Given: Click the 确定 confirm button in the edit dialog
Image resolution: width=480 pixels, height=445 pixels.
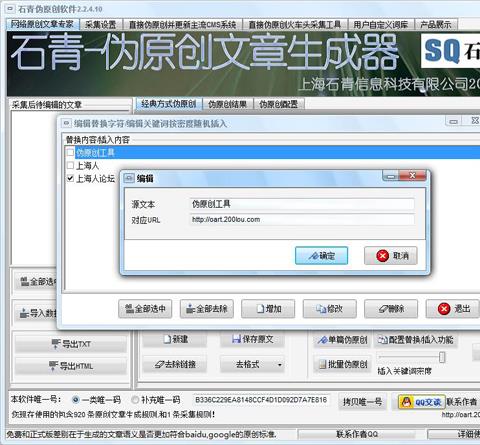Looking at the screenshot, I should pyautogui.click(x=321, y=256).
